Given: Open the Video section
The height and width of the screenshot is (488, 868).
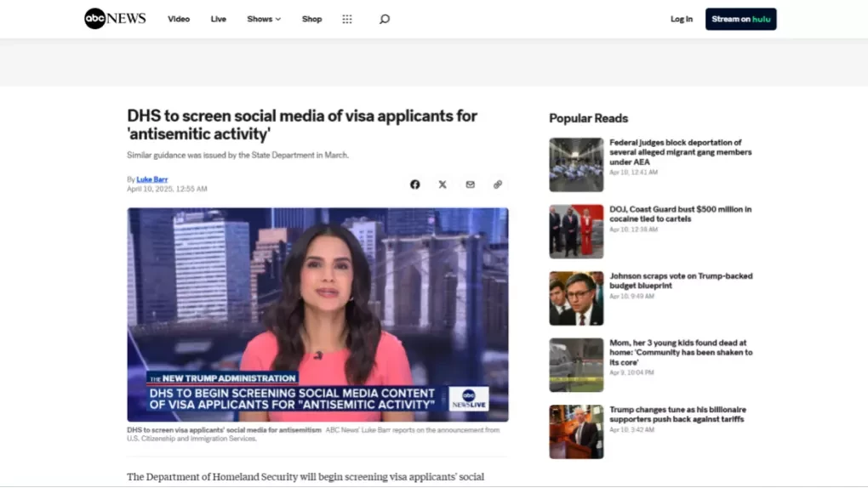Looking at the screenshot, I should [179, 19].
